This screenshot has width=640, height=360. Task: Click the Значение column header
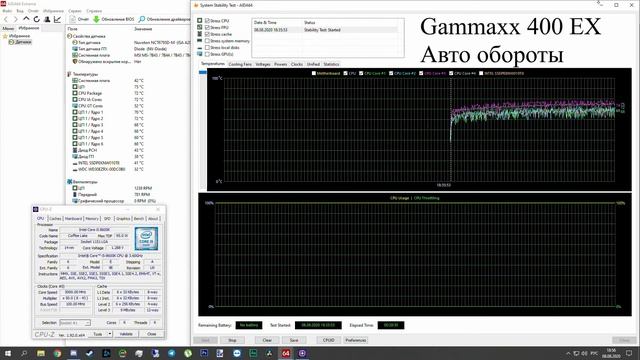click(x=143, y=29)
